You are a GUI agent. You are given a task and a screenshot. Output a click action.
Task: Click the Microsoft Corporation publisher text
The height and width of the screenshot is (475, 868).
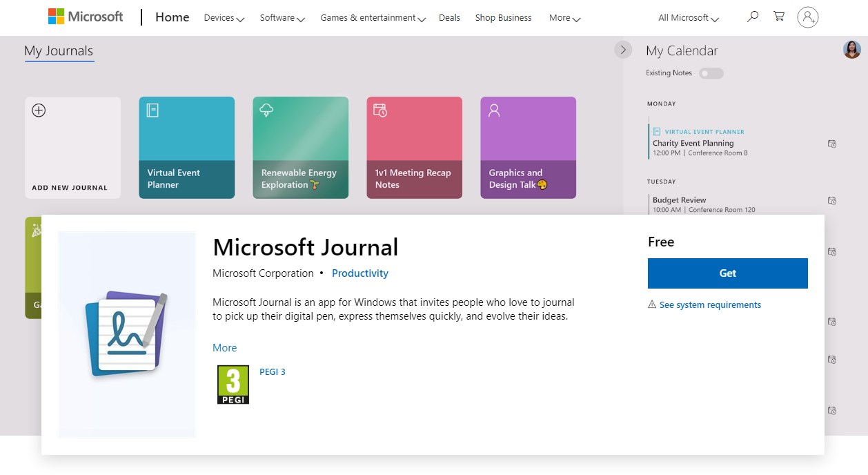(x=263, y=273)
